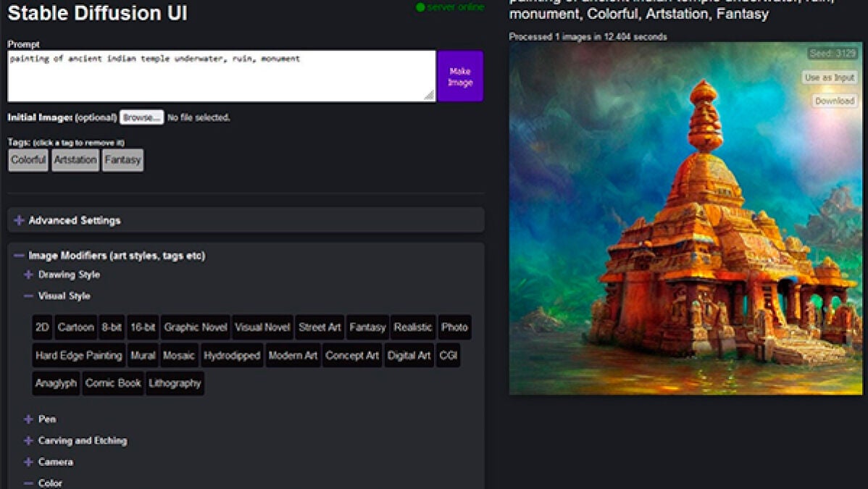Remove the Colorful tag
868x489 pixels.
click(x=28, y=160)
